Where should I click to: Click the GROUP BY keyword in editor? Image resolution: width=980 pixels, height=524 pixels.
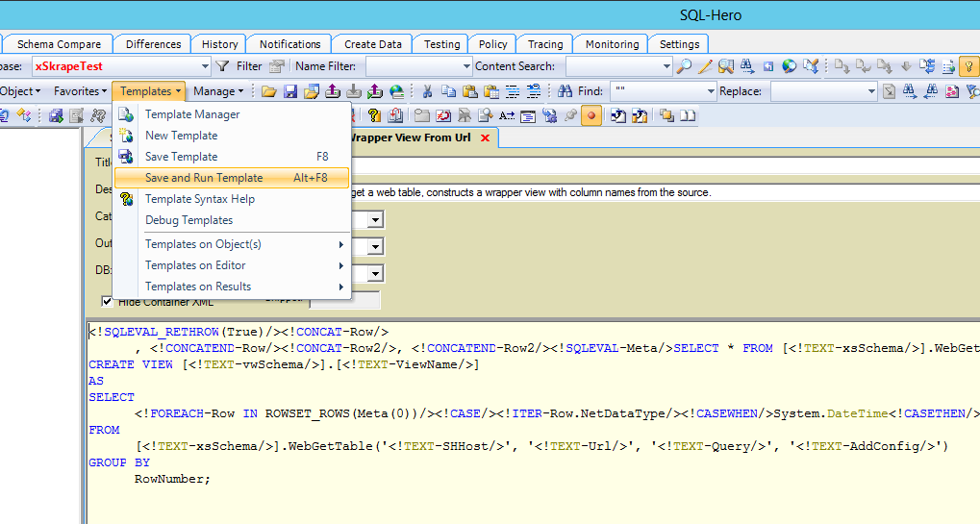click(119, 462)
